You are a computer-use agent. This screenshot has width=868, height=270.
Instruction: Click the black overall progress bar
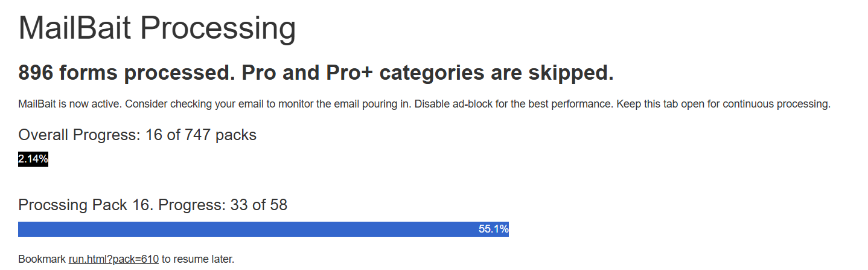(x=33, y=159)
